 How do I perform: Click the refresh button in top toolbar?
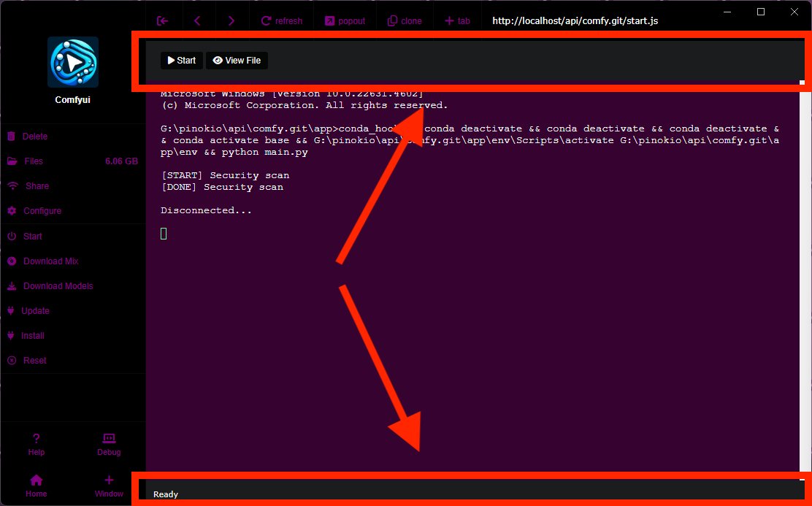[x=281, y=20]
